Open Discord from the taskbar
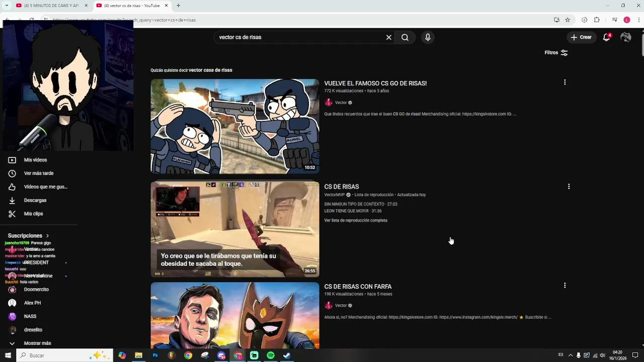 (x=221, y=355)
